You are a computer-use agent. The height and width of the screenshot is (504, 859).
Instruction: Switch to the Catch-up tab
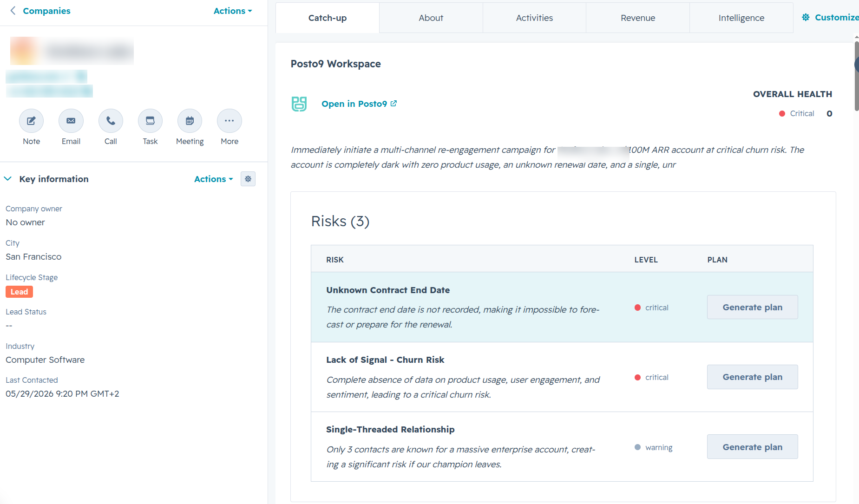coord(328,18)
